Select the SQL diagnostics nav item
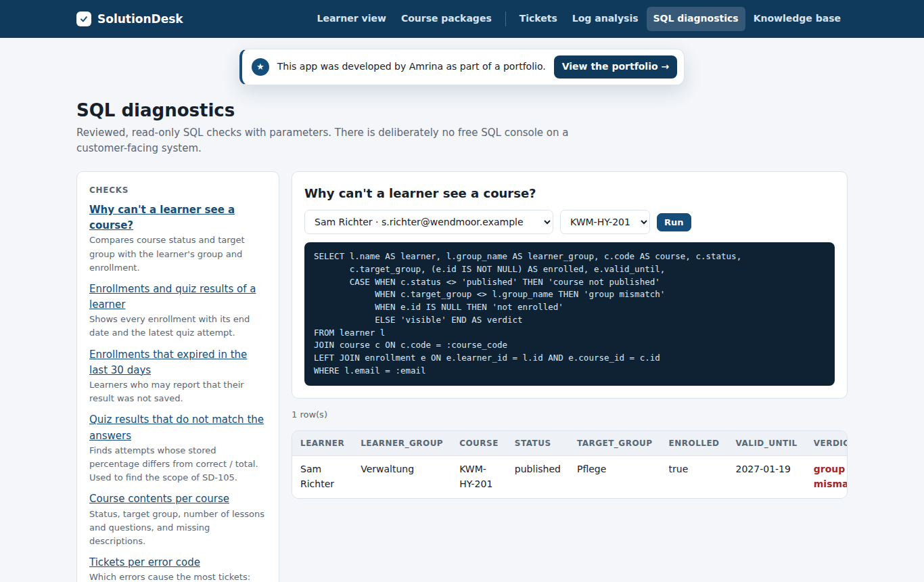This screenshot has width=924, height=582. tap(696, 18)
